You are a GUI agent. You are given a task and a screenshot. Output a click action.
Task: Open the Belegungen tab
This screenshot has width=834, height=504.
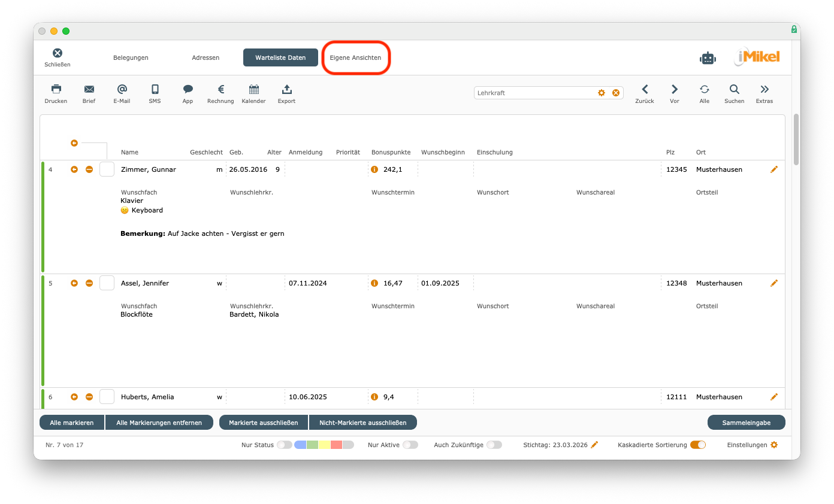(131, 58)
